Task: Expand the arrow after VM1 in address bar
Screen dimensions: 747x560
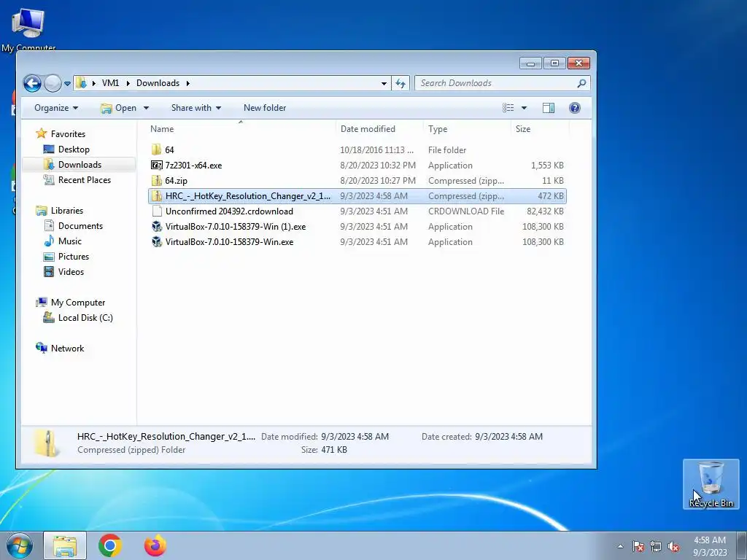Action: [128, 83]
